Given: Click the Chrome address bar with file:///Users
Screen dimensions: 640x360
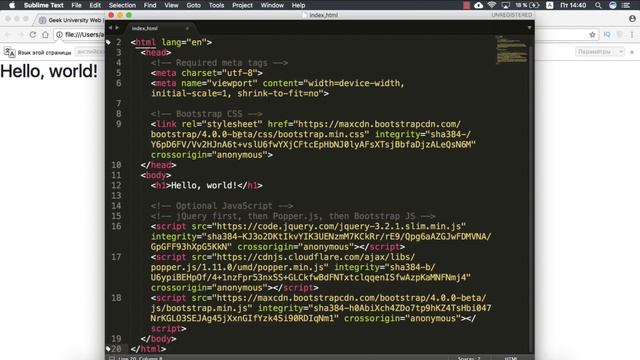Looking at the screenshot, I should pyautogui.click(x=84, y=35).
